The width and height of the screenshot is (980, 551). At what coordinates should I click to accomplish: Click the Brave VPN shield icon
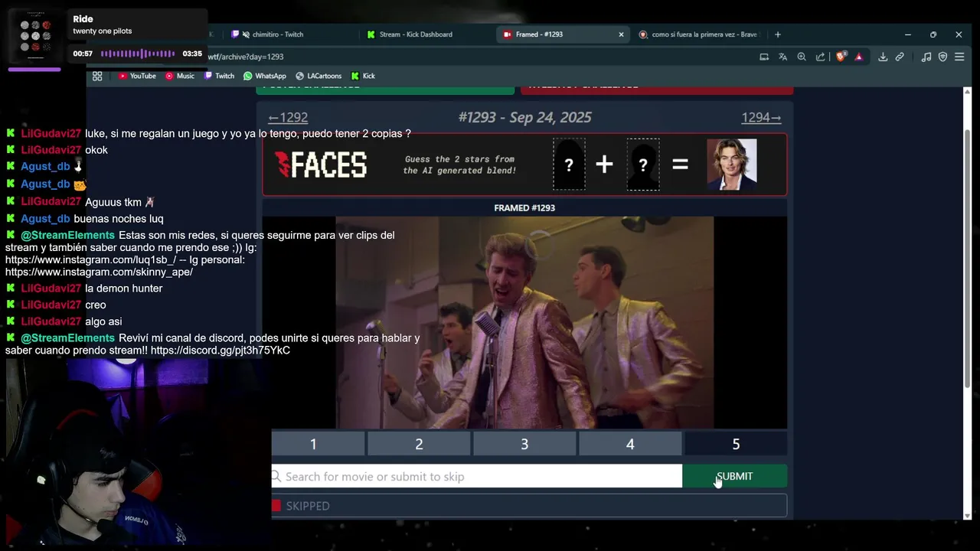pyautogui.click(x=942, y=57)
